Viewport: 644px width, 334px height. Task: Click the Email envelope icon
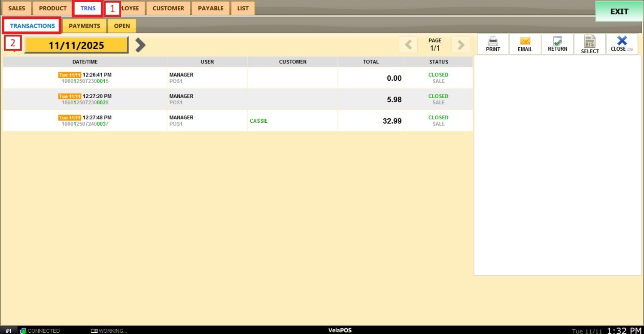click(x=525, y=42)
